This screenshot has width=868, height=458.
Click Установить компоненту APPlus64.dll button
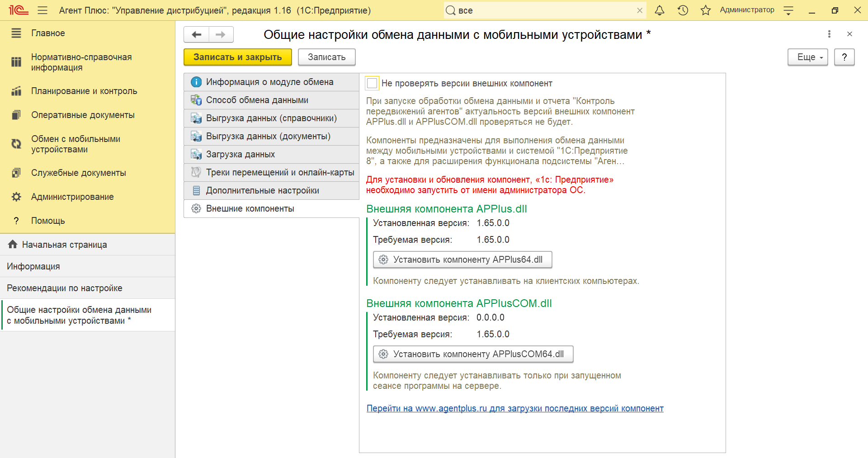click(462, 260)
